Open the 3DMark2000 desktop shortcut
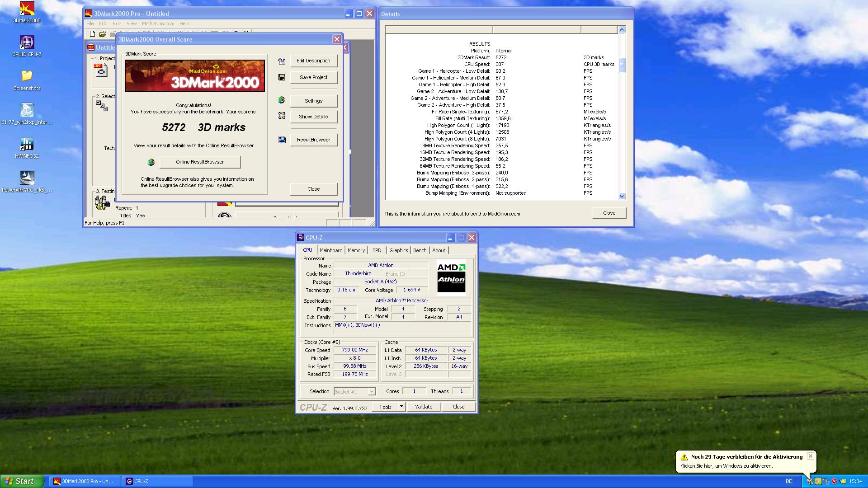Screen dimensions: 868x488 click(26, 9)
